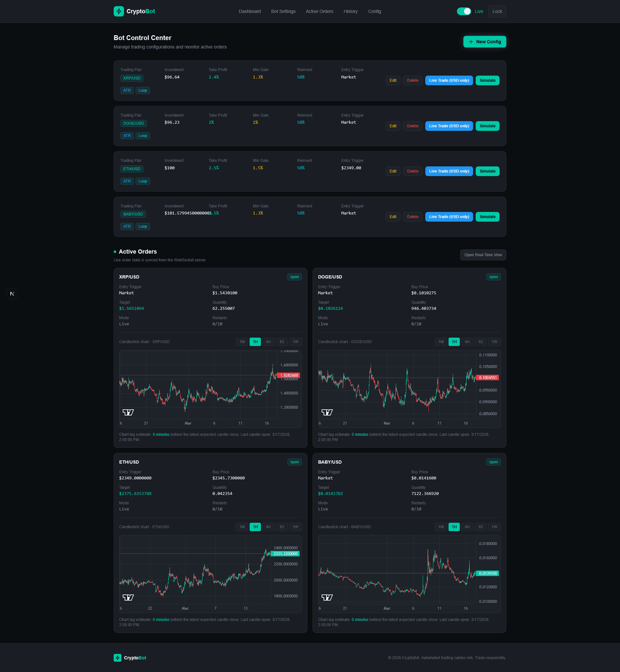Select the 4H timeframe on the BABY/USD chart
620x672 pixels.
click(467, 527)
